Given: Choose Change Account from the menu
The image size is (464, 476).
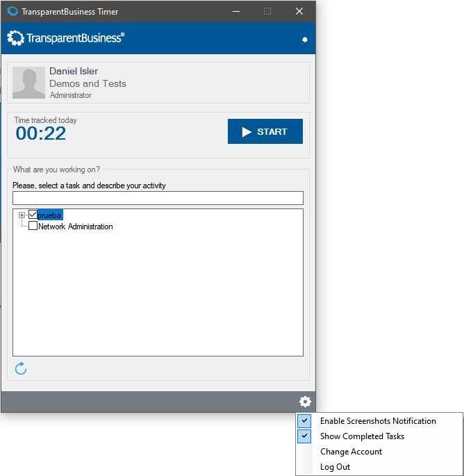Looking at the screenshot, I should 351,452.
